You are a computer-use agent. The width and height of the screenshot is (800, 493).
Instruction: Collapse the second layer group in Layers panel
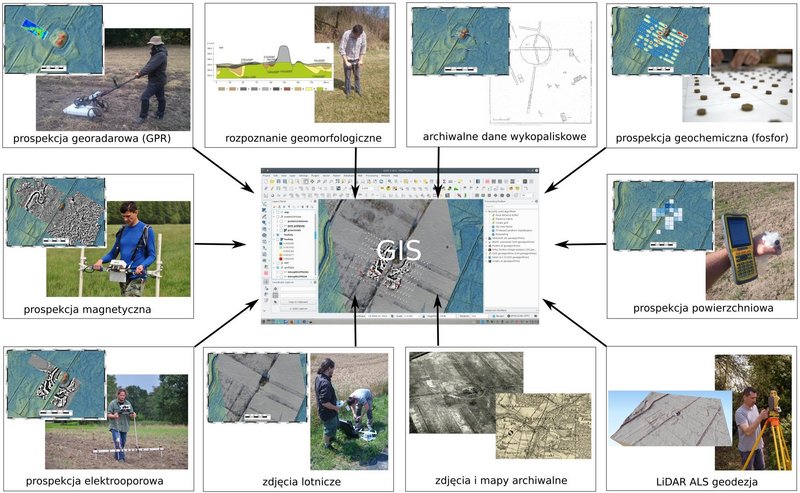click(x=274, y=217)
